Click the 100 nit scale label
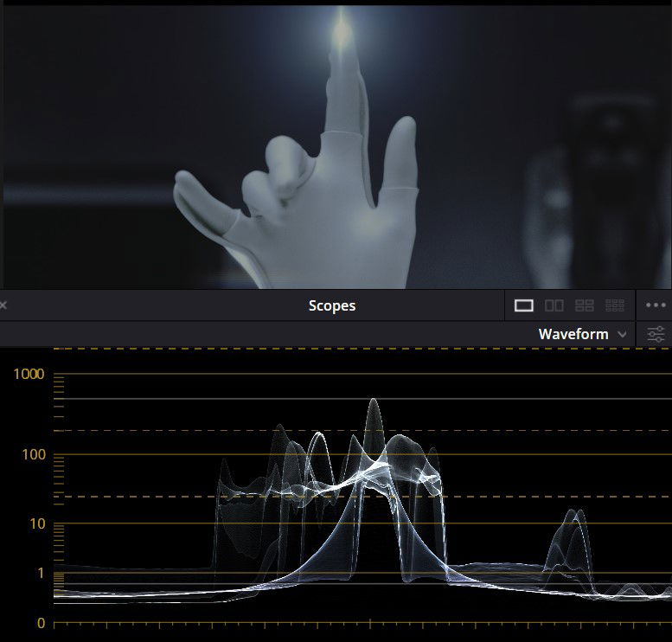Image resolution: width=672 pixels, height=642 pixels. pyautogui.click(x=31, y=454)
